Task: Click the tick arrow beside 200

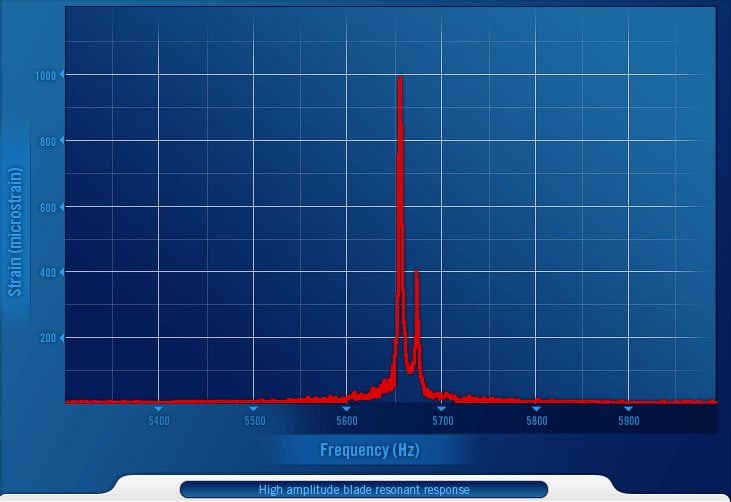Action: (62, 337)
